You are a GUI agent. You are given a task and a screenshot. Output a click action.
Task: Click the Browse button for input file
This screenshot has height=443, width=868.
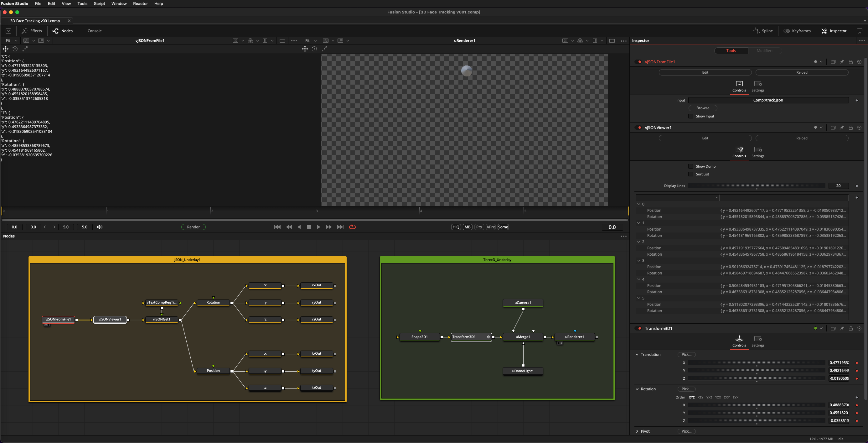coord(703,108)
